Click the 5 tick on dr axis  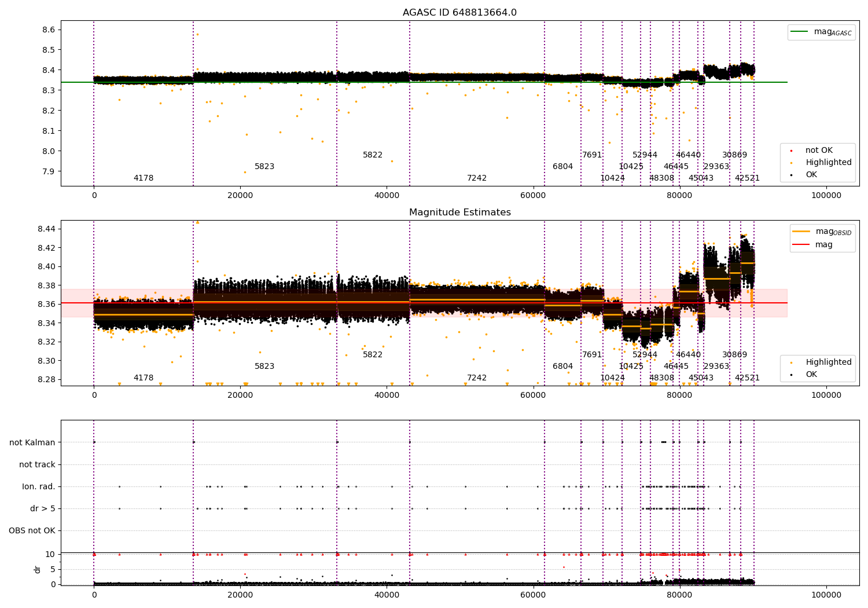[x=53, y=569]
